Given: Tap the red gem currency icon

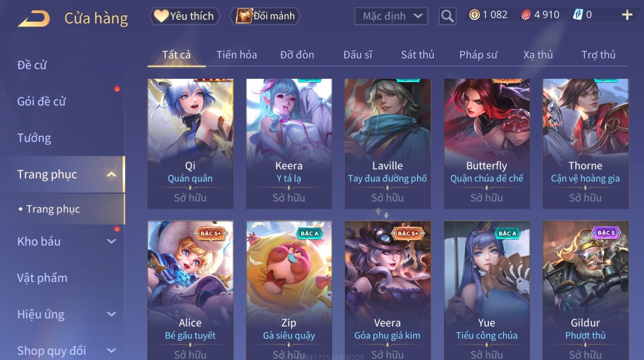Looking at the screenshot, I should [x=526, y=15].
